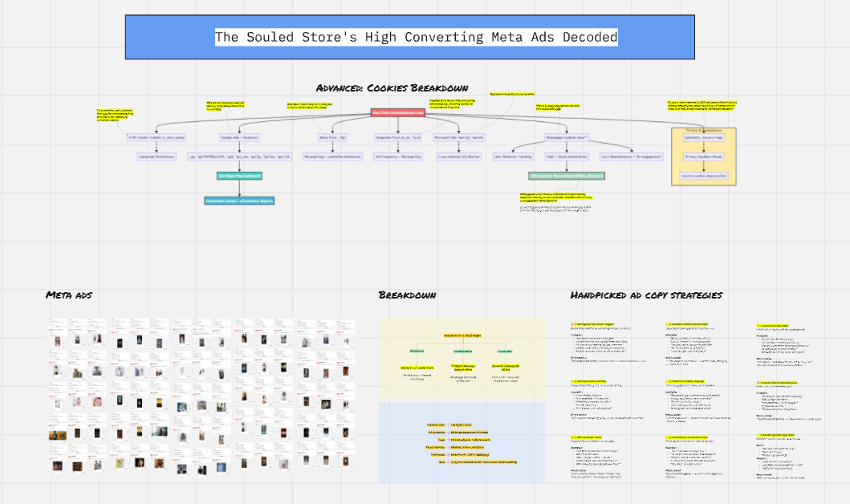Viewport: 850px width, 504px height.
Task: Click the 'GA4 Reporting Dashboard' teal node
Action: tap(239, 175)
